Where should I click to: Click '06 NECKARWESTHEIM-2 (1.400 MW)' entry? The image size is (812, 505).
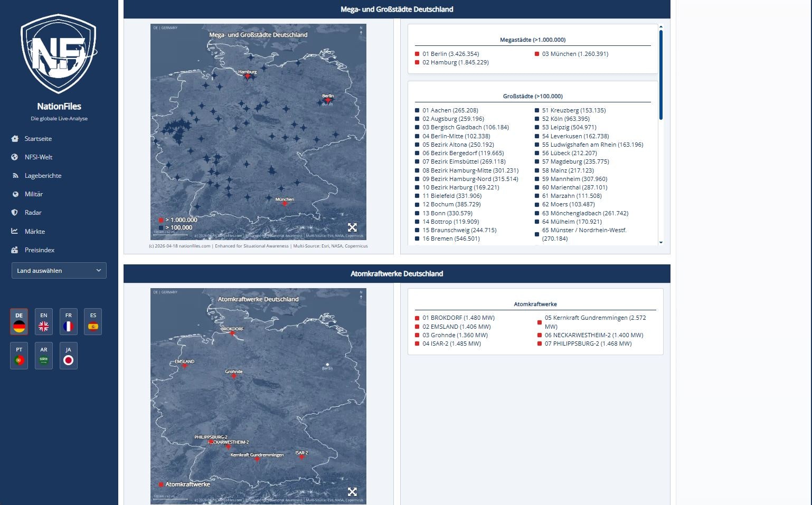[x=594, y=335]
